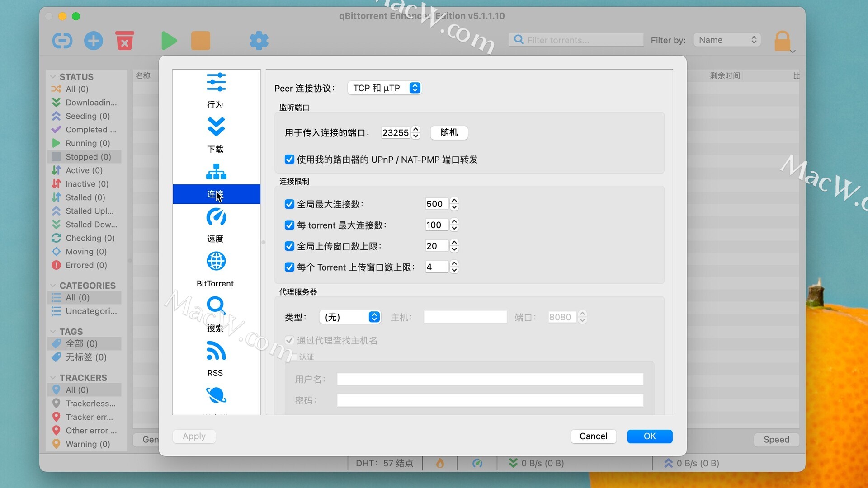
Task: Collapse the STATUS sidebar section
Action: (x=53, y=77)
